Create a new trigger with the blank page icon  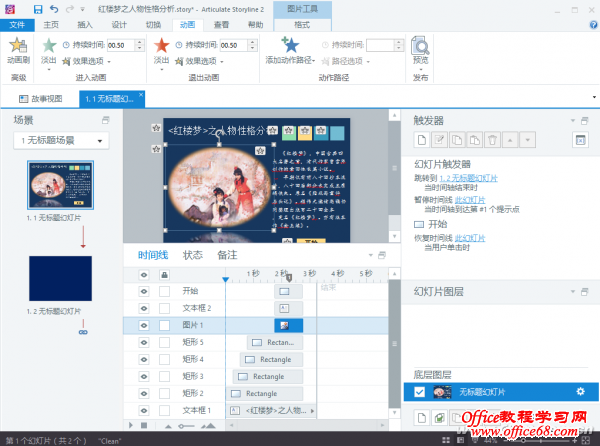tap(423, 141)
